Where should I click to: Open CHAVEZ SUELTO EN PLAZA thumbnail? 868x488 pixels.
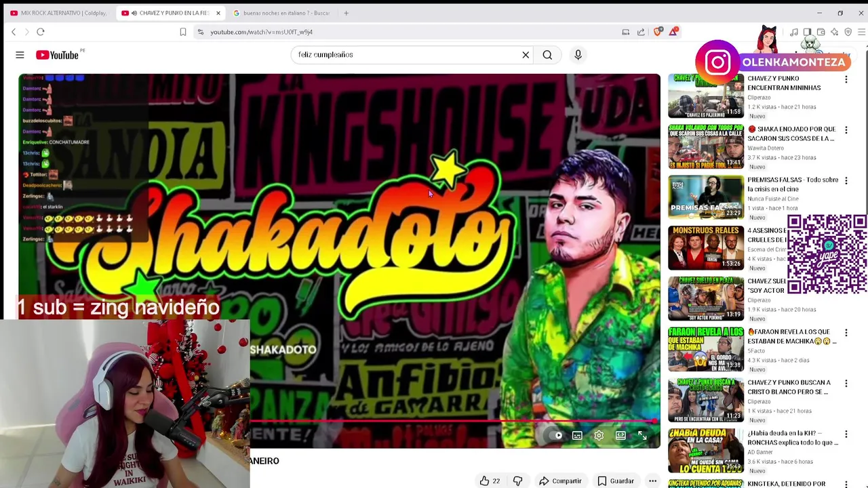tap(706, 299)
